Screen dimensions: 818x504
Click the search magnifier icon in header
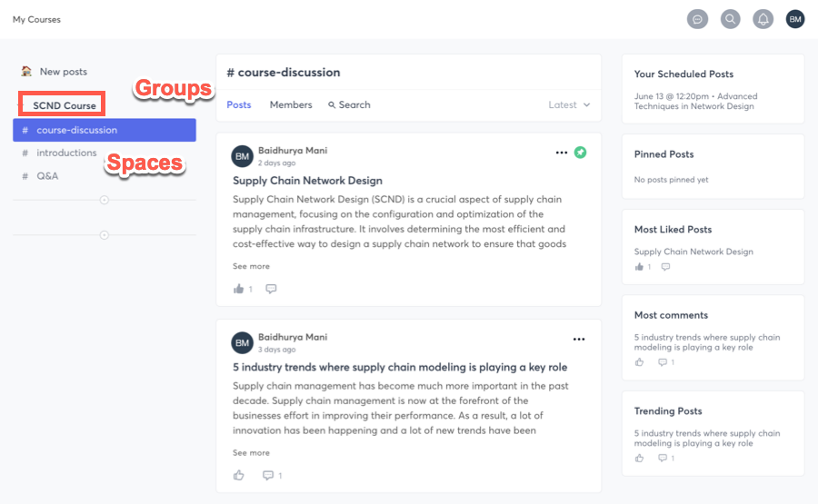[x=731, y=19]
